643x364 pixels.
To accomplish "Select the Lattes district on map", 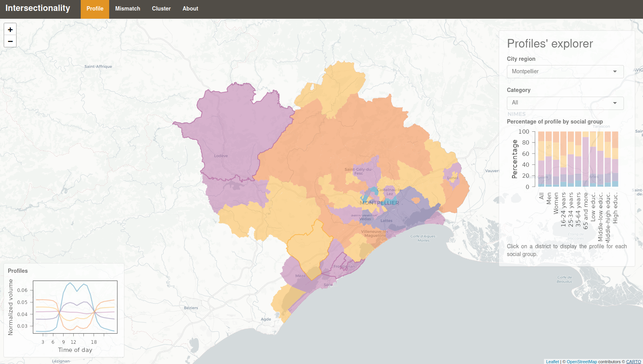I will pyautogui.click(x=387, y=221).
